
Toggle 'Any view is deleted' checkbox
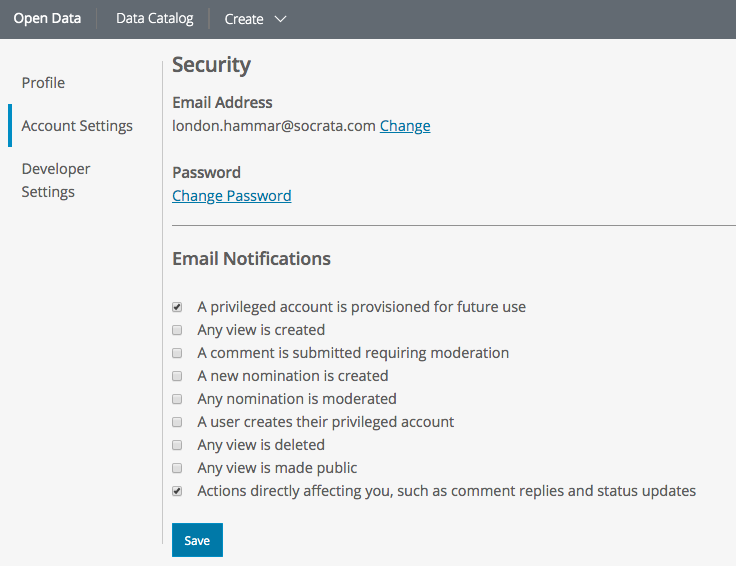(177, 445)
